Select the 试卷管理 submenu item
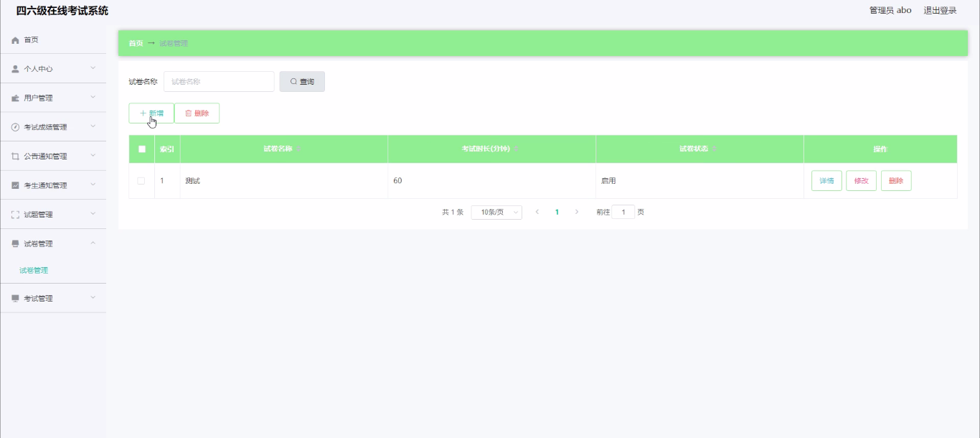980x438 pixels. (x=34, y=271)
